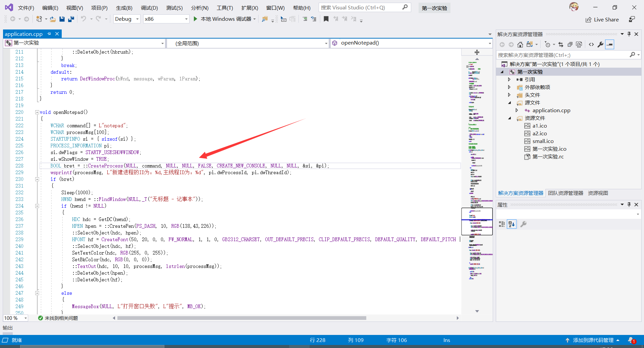The width and height of the screenshot is (644, 348).
Task: Click the user account avatar
Action: tap(574, 7)
